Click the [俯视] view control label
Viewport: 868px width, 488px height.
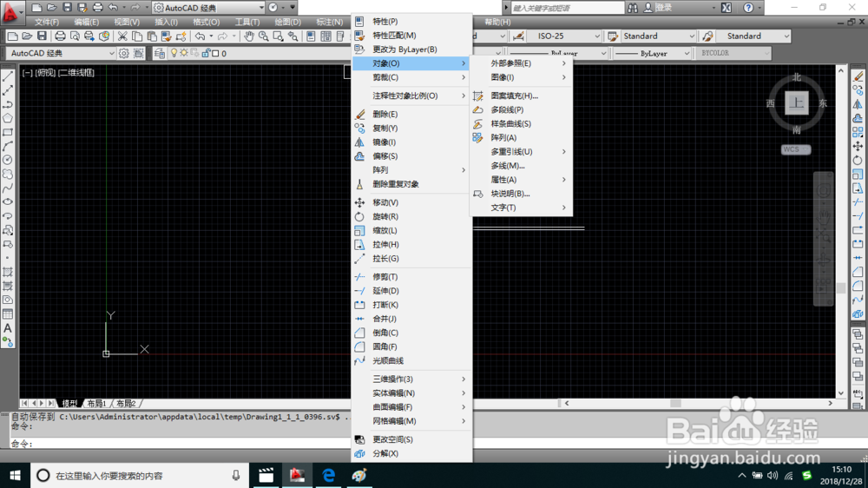46,73
